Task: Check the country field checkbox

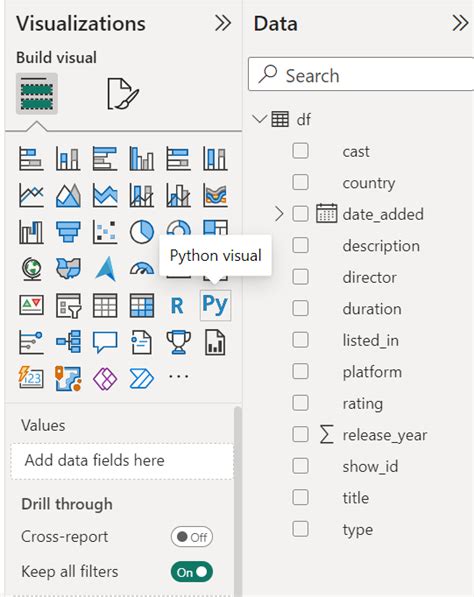Action: pyautogui.click(x=300, y=182)
